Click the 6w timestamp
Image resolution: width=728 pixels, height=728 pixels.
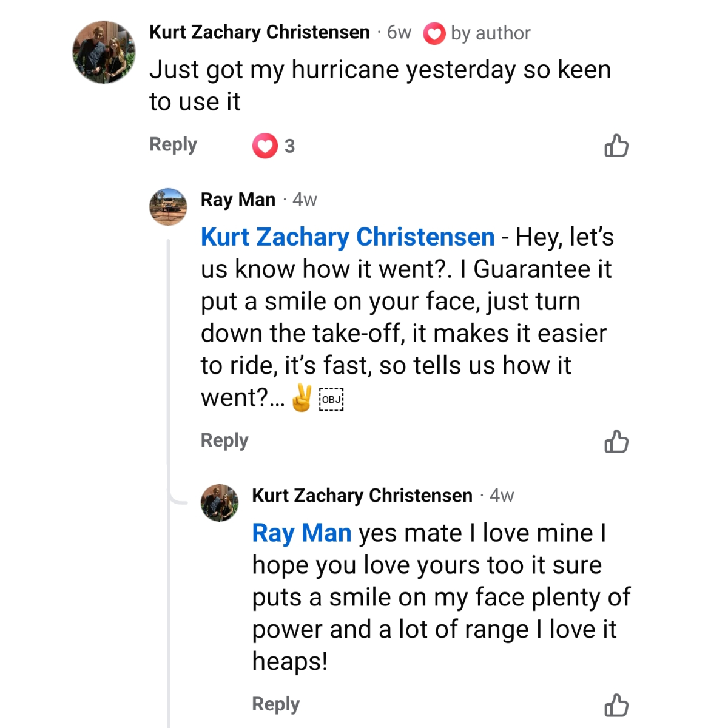399,32
